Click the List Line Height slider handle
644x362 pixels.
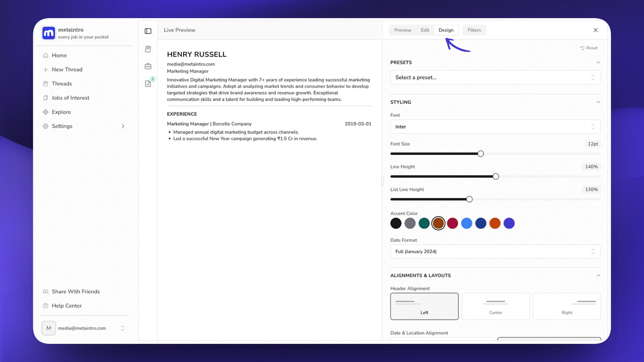469,200
